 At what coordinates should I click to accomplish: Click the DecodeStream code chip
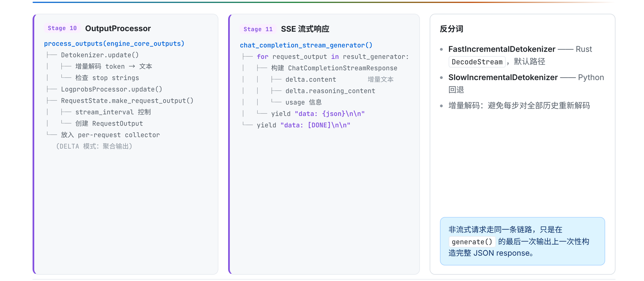click(477, 62)
